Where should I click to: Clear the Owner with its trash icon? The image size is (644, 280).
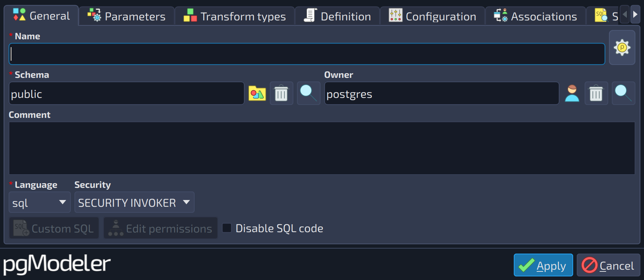pyautogui.click(x=596, y=94)
